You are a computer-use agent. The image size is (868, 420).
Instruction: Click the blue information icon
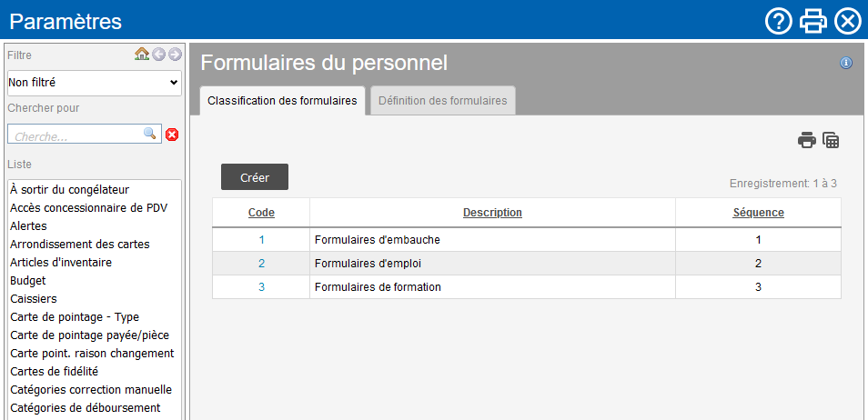point(846,63)
